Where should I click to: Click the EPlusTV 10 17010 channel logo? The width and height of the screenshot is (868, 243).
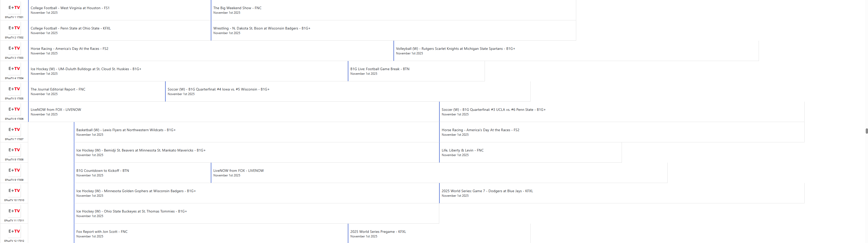point(14,191)
